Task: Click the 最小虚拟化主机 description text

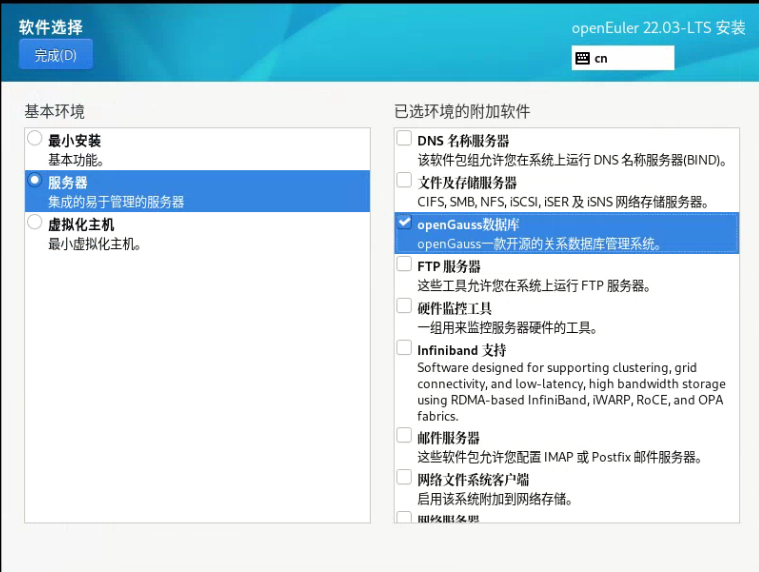Action: [94, 244]
